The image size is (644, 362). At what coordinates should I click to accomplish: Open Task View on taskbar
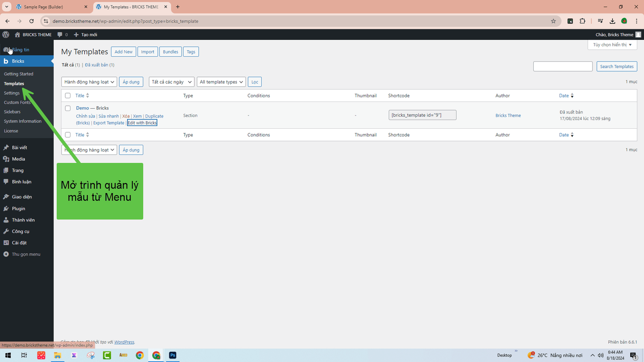coord(24,355)
